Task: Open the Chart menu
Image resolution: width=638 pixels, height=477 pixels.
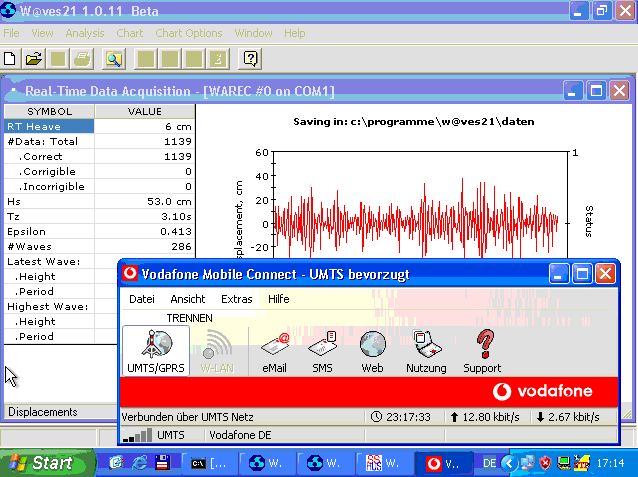Action: pyautogui.click(x=130, y=33)
